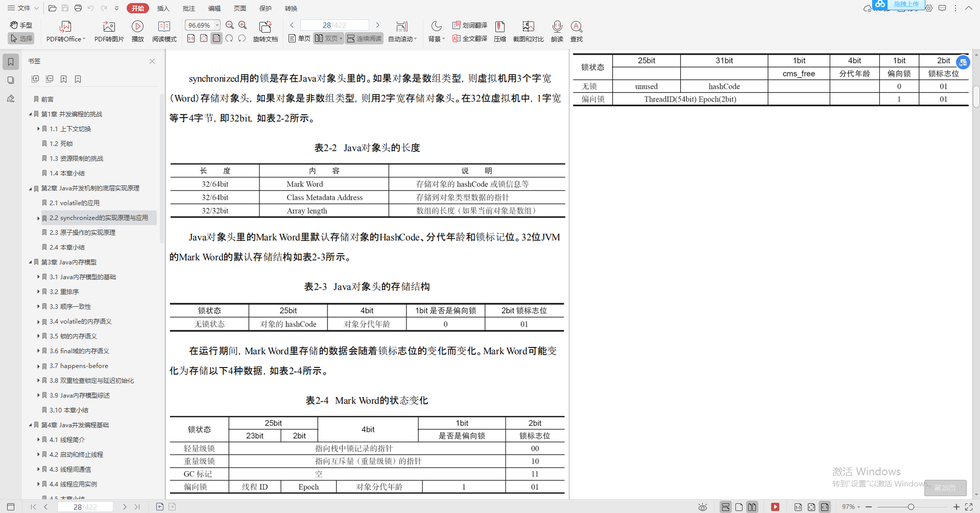Open the PDF转Office converter

(x=65, y=31)
